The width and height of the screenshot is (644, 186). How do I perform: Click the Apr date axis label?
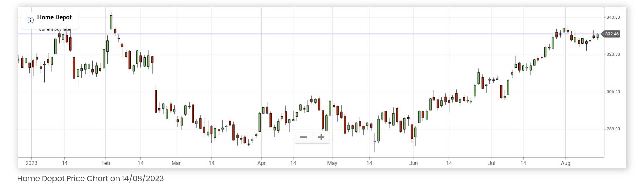click(x=261, y=163)
